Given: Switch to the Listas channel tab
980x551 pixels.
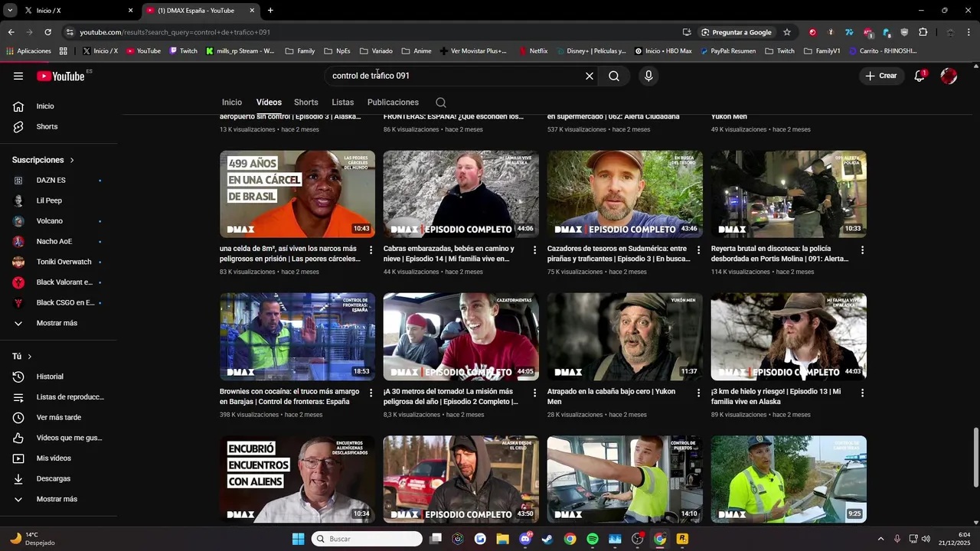Looking at the screenshot, I should click(343, 103).
